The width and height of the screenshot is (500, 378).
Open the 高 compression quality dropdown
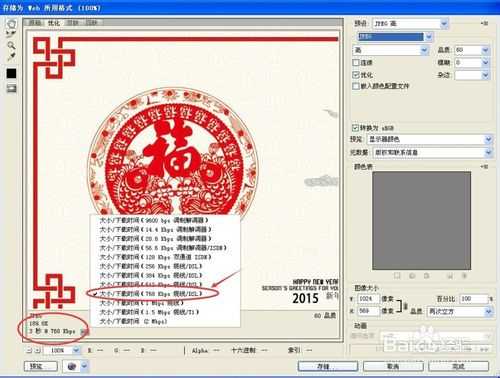(x=391, y=50)
